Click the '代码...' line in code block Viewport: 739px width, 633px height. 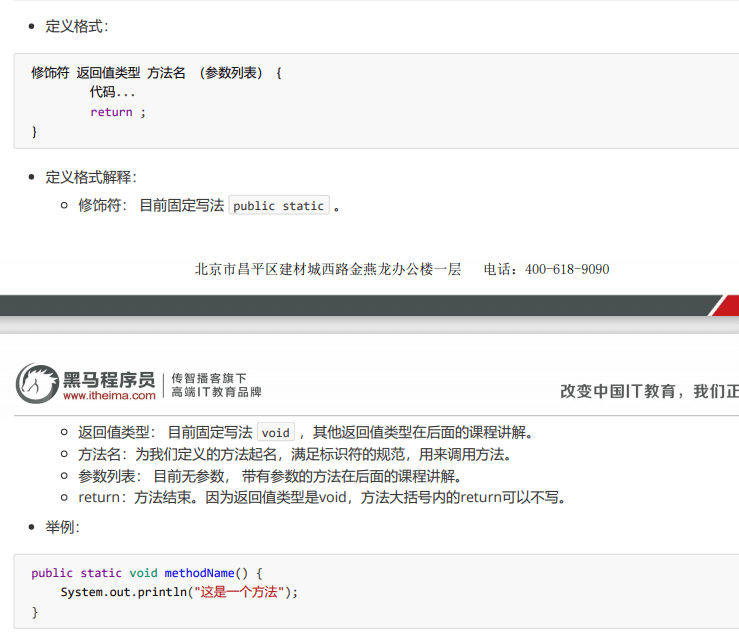[x=112, y=92]
